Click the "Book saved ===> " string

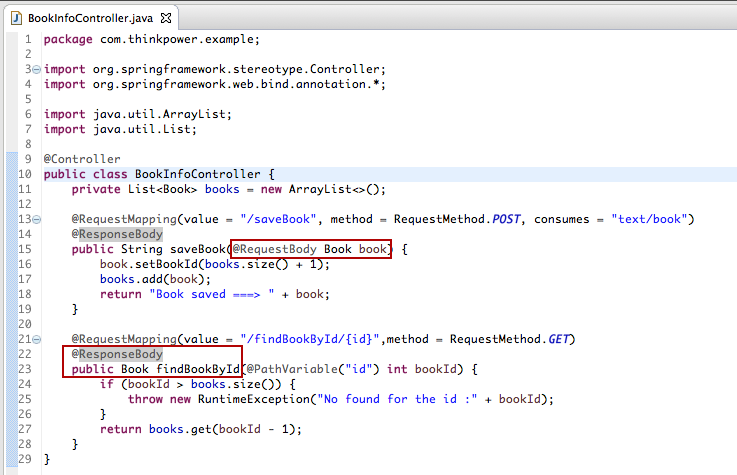212,294
